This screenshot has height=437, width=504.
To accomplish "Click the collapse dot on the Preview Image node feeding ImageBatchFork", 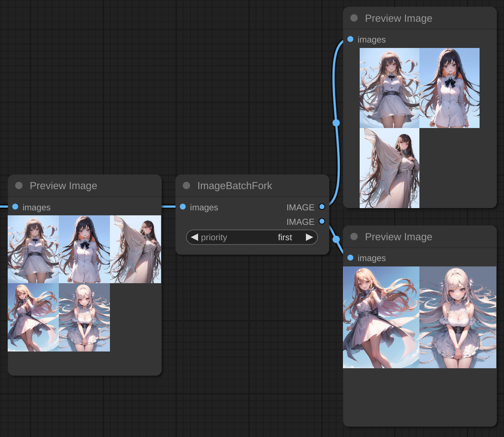I will pyautogui.click(x=19, y=185).
